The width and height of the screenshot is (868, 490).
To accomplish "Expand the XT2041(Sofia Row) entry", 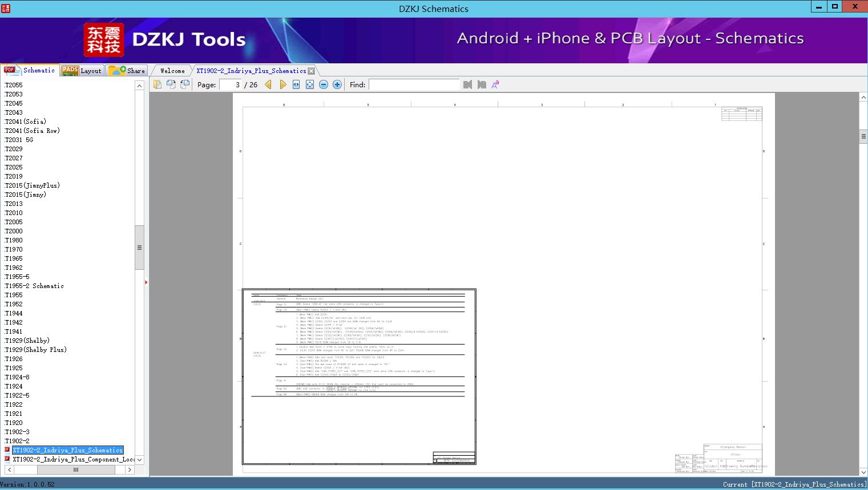I will pos(33,131).
